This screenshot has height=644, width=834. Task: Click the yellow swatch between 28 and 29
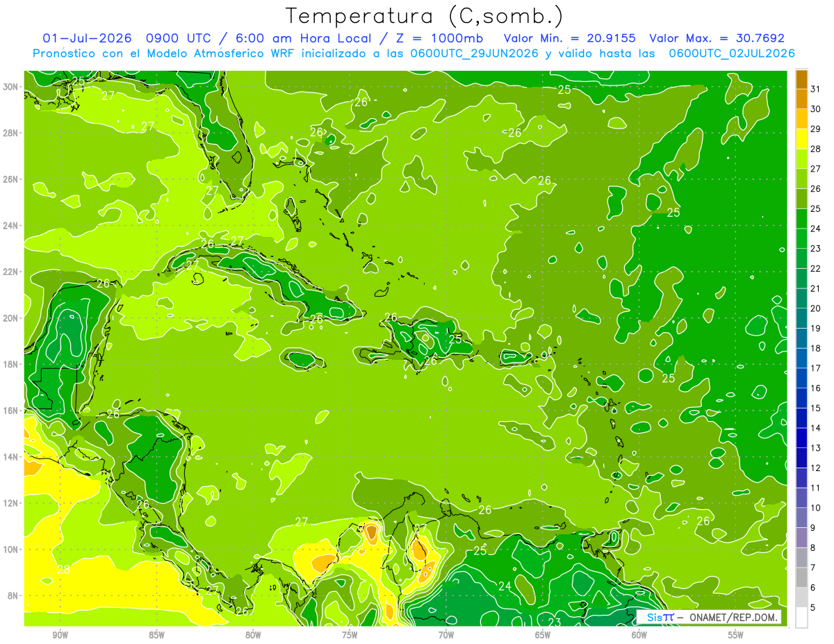click(x=801, y=138)
